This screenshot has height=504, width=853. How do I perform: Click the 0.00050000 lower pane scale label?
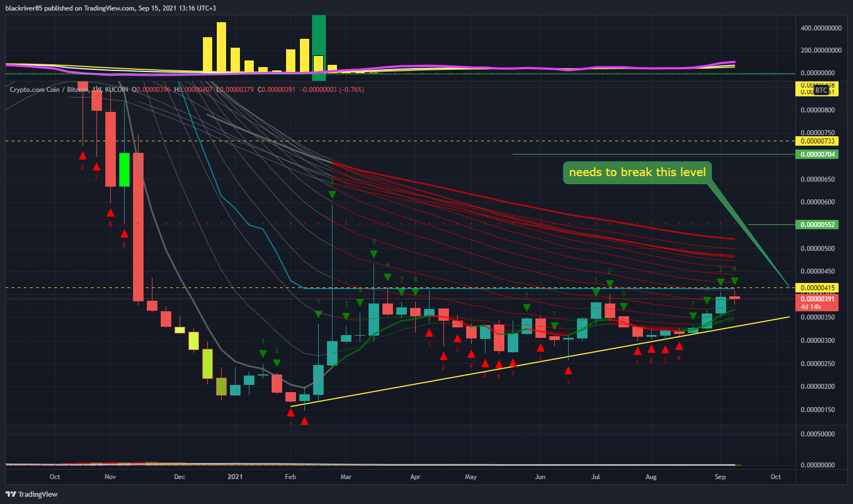point(818,434)
